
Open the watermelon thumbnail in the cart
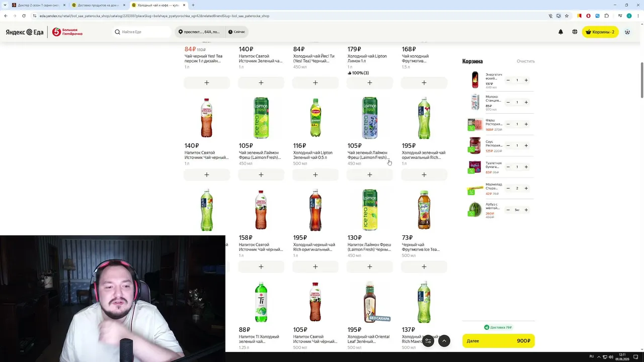475,209
